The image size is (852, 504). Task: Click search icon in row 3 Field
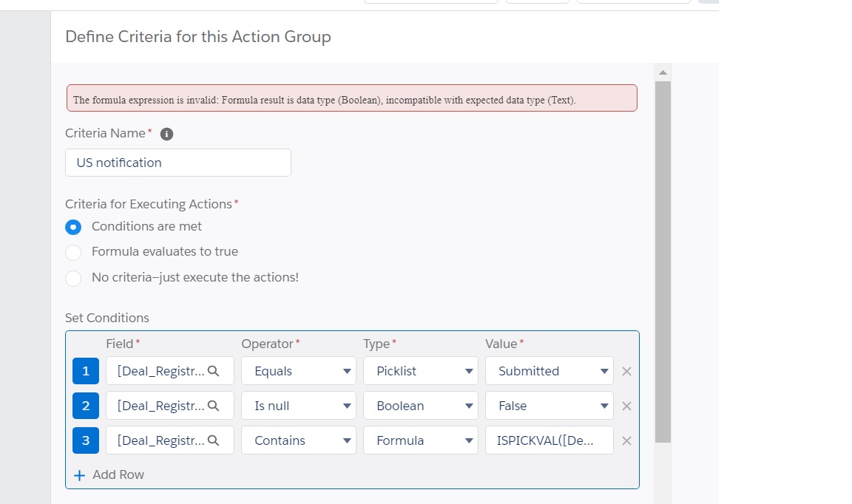[214, 440]
